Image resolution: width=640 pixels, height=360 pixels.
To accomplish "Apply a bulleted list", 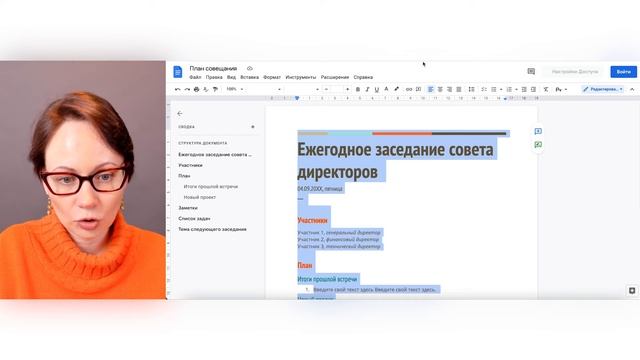I will click(494, 89).
